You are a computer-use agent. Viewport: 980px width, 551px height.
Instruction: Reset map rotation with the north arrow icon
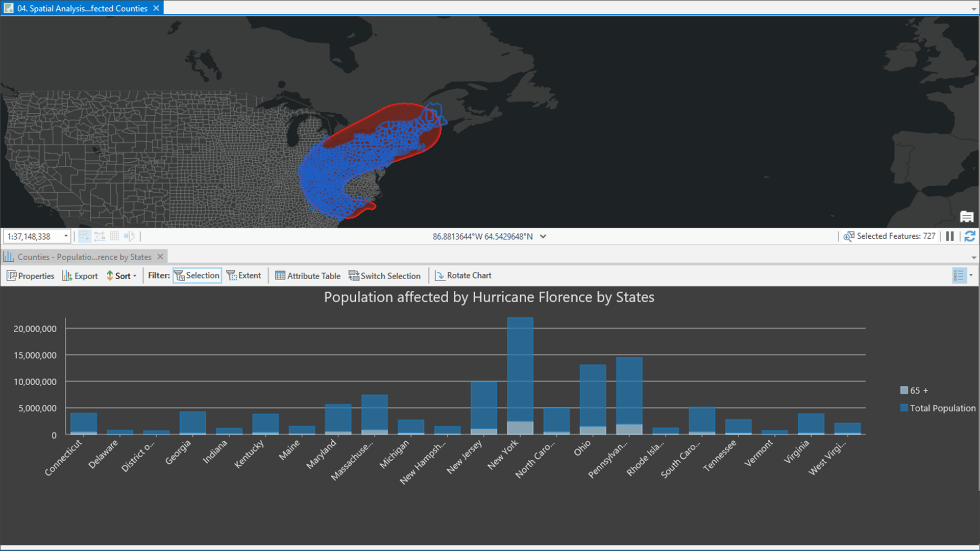coord(128,236)
